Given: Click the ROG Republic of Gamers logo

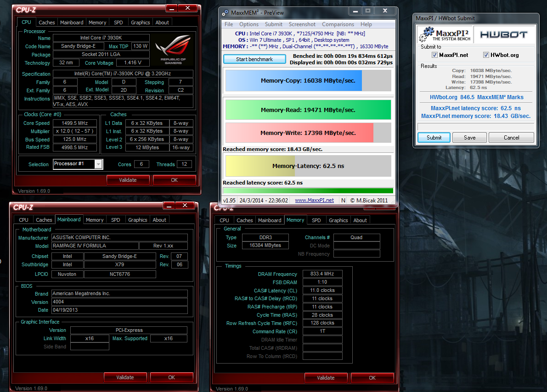Looking at the screenshot, I should pyautogui.click(x=174, y=49).
